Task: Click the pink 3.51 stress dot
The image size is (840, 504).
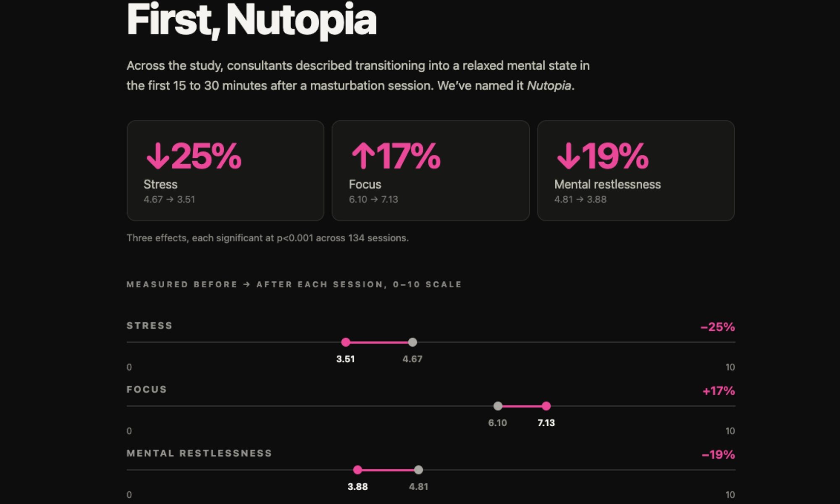Action: click(x=346, y=342)
